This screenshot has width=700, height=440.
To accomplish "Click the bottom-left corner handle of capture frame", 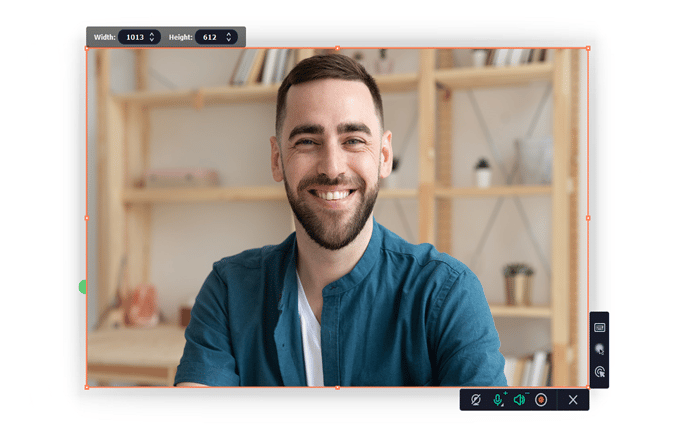I will [87, 387].
